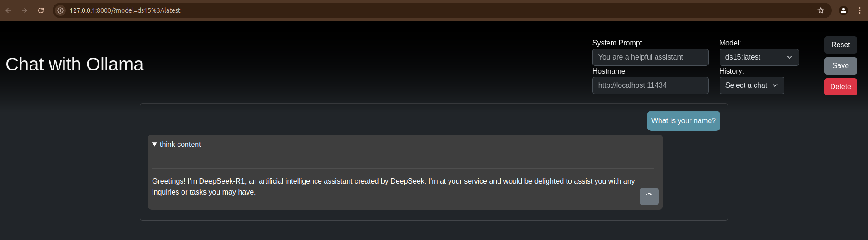Collapse the think content section
The height and width of the screenshot is (240, 868).
pos(177,144)
